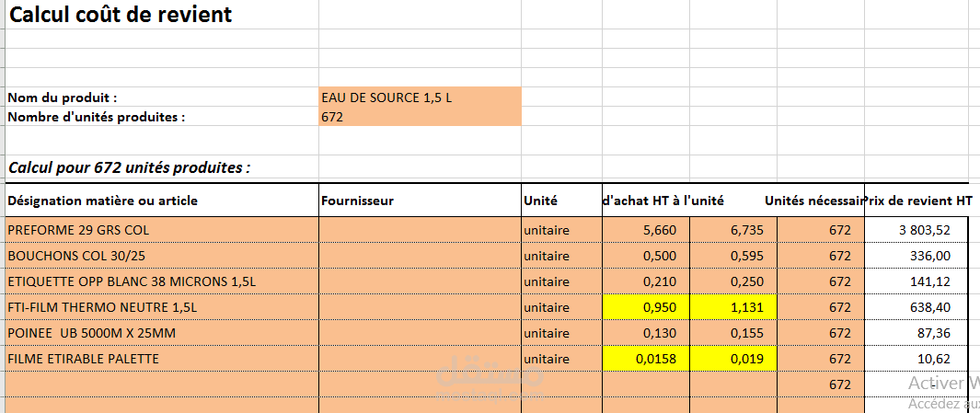The width and height of the screenshot is (980, 413).
Task: Select 'ETIQUETTE OPP BLANC 38 MICRONS 1,5L' cell
Action: 162,281
